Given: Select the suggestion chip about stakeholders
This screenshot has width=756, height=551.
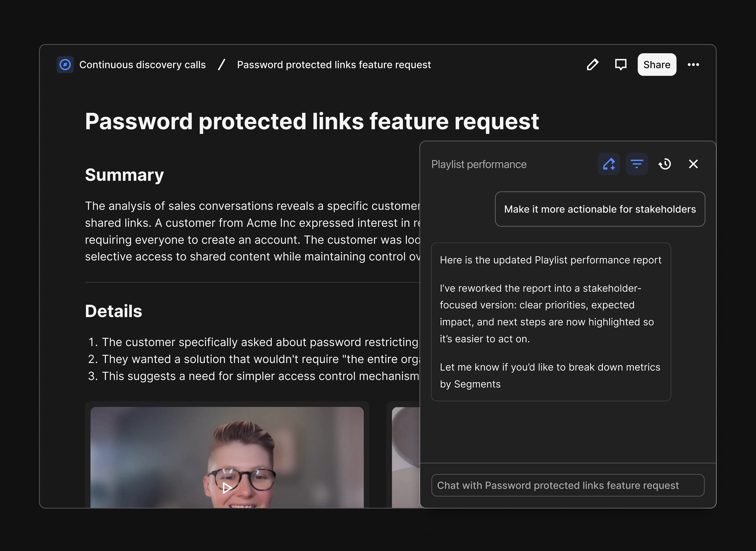Looking at the screenshot, I should click(x=600, y=209).
